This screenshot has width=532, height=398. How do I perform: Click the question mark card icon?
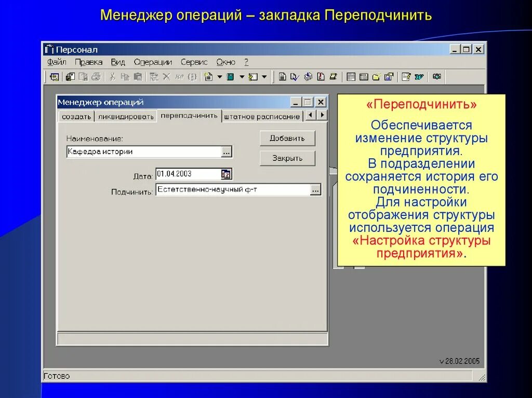[253, 77]
